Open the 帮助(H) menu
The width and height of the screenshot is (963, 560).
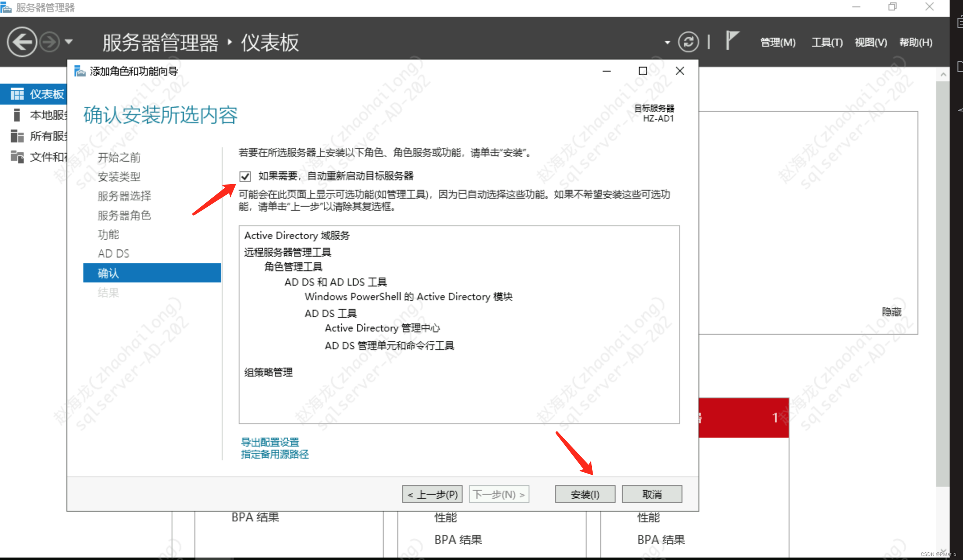coord(916,42)
